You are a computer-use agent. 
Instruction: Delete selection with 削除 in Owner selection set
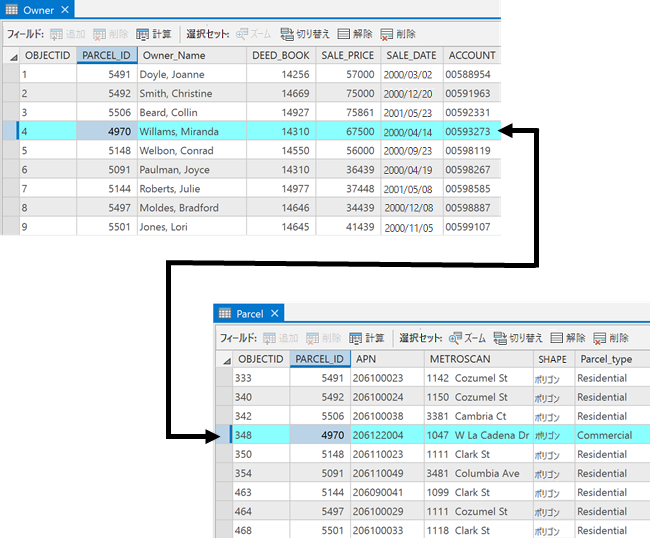(x=386, y=33)
